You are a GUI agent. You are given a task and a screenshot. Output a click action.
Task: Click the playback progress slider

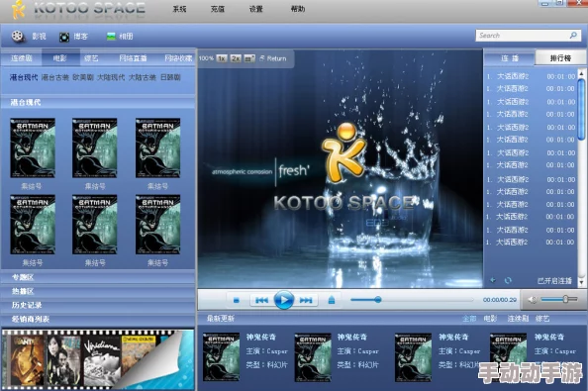(412, 300)
